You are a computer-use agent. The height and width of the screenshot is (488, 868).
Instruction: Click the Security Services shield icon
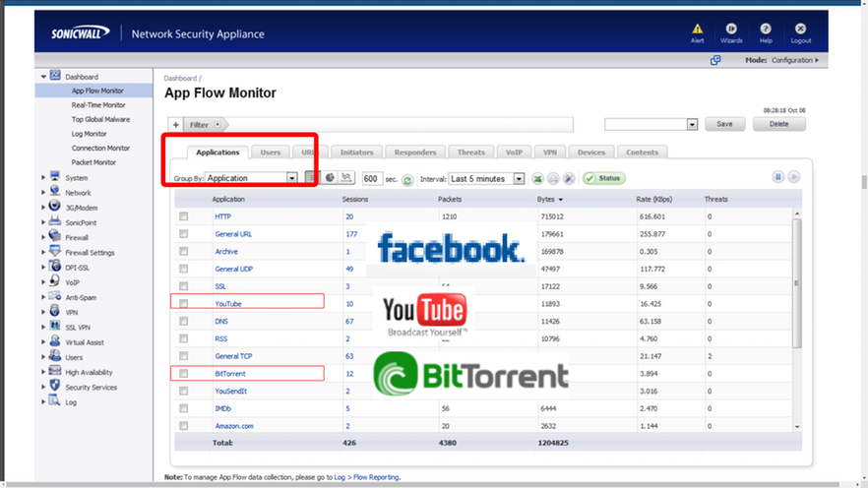[x=55, y=386]
